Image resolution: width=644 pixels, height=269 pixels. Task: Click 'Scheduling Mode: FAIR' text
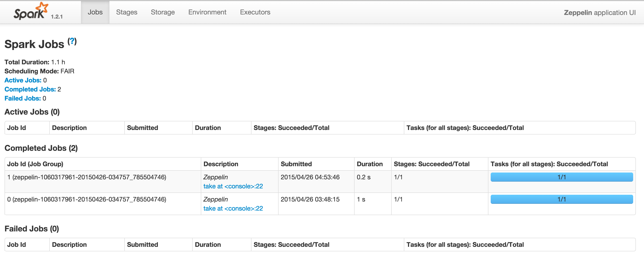click(39, 71)
